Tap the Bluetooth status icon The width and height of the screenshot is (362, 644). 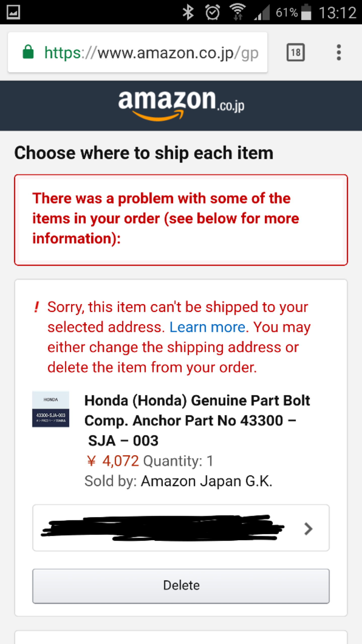tap(188, 13)
